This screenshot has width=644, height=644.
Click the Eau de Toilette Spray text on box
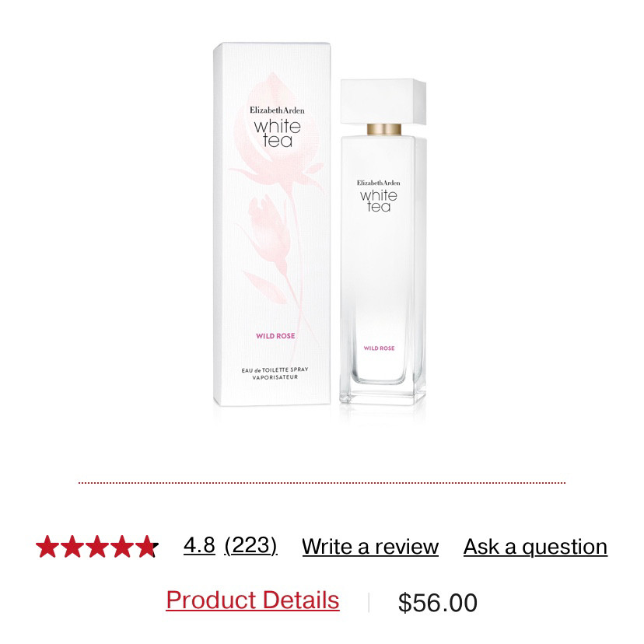[x=275, y=370]
